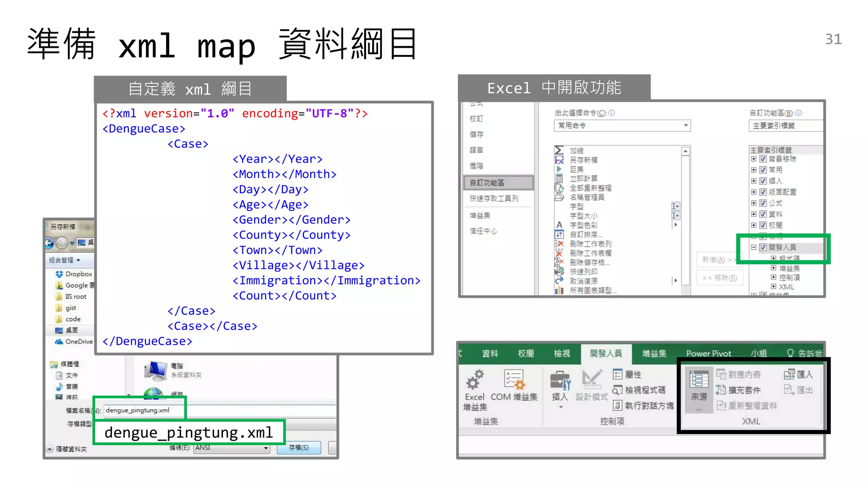Select 信任中心 in the options sidebar
The width and height of the screenshot is (868, 488).
point(483,231)
